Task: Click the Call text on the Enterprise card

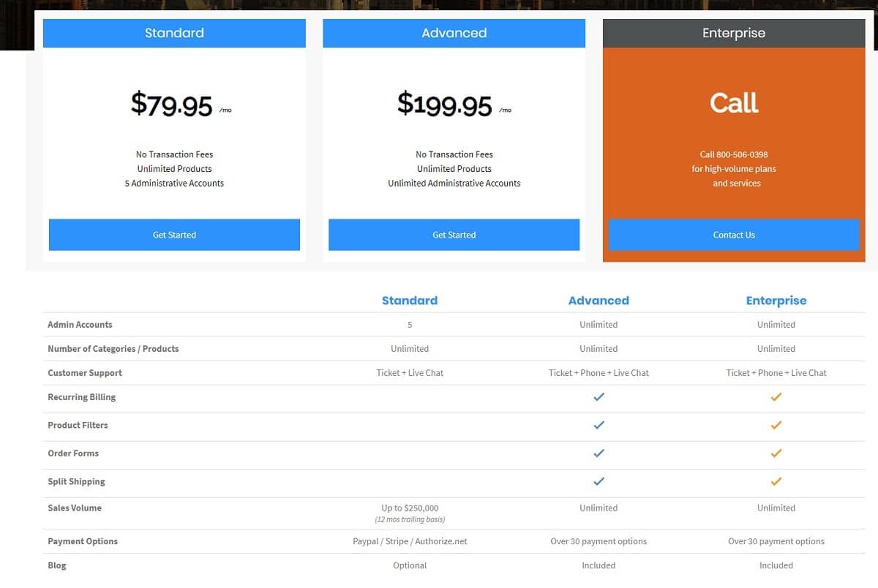Action: click(x=734, y=102)
